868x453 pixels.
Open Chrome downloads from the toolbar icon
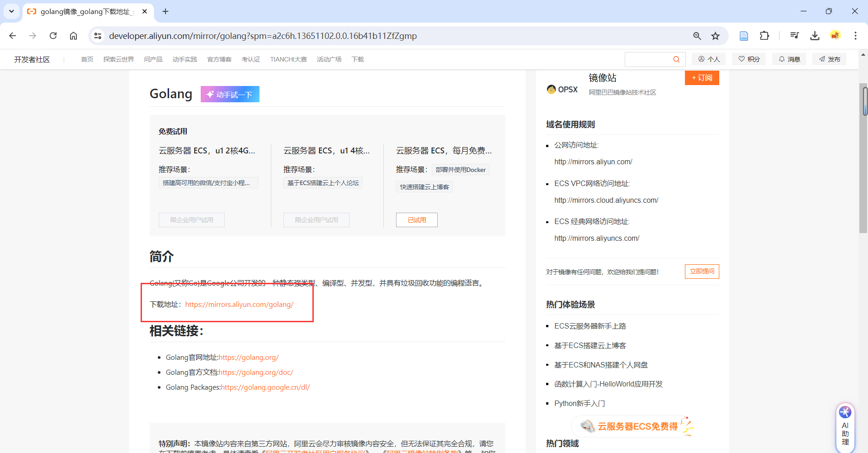(x=815, y=36)
